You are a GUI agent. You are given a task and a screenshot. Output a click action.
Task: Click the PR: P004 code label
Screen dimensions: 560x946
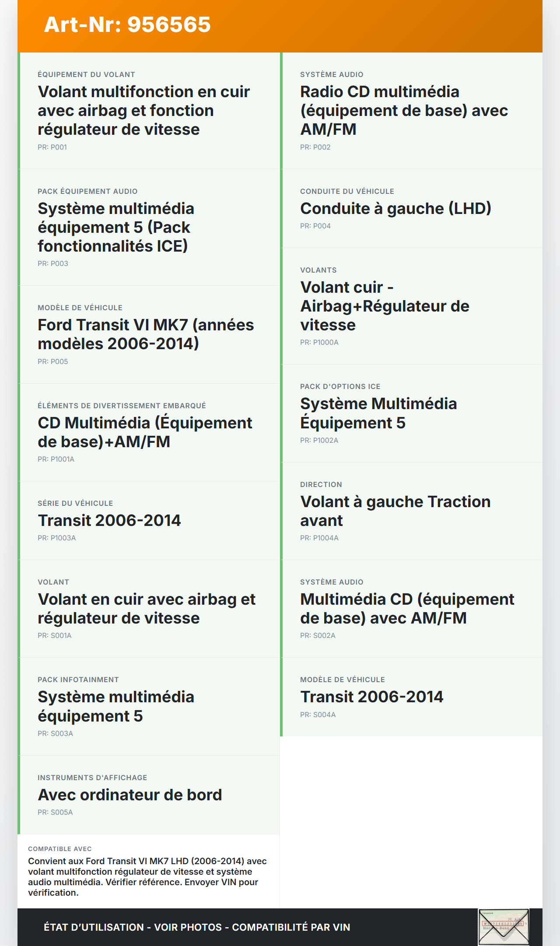click(x=315, y=226)
